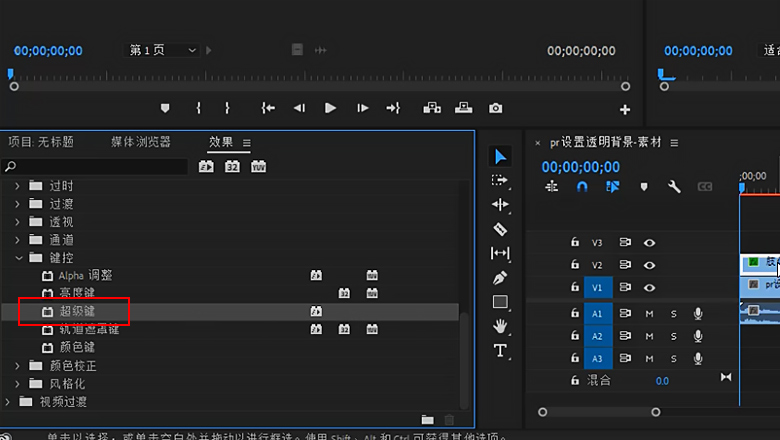780x440 pixels.
Task: Filter by YUV effects icon
Action: coord(258,167)
